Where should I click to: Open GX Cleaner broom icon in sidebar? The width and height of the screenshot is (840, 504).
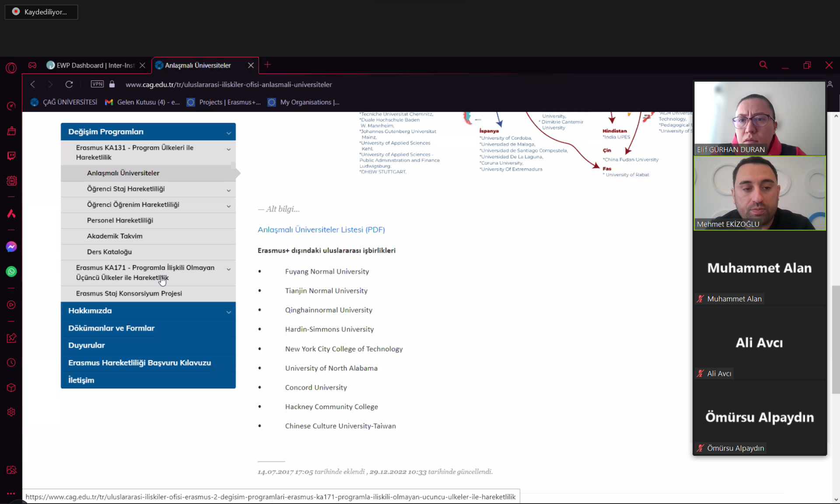[11, 131]
